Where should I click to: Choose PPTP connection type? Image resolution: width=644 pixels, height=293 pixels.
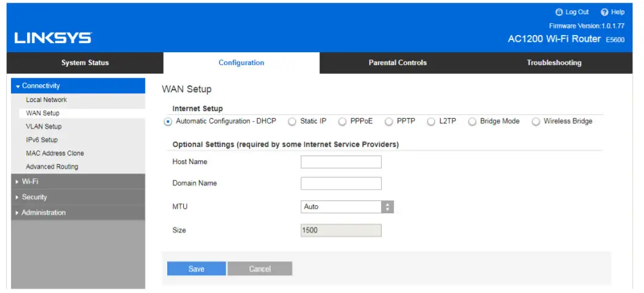[x=388, y=122]
